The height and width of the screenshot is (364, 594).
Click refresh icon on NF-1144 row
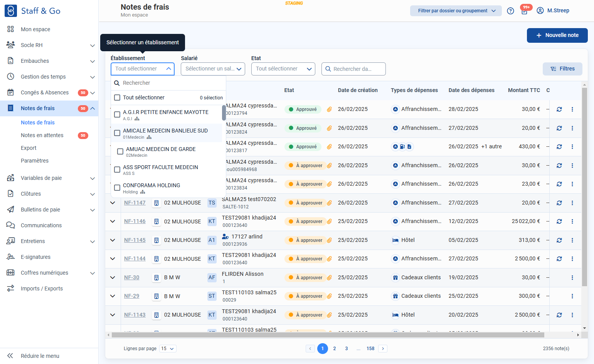559,259
